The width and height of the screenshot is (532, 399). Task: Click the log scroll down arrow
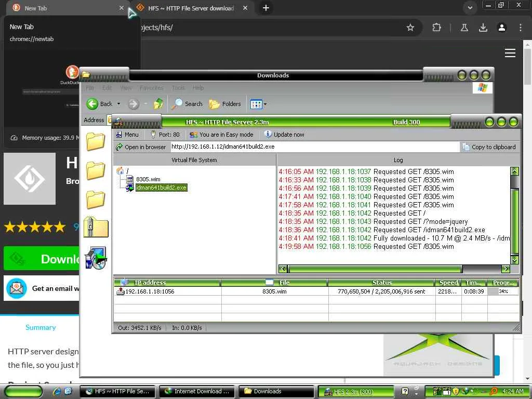[514, 260]
